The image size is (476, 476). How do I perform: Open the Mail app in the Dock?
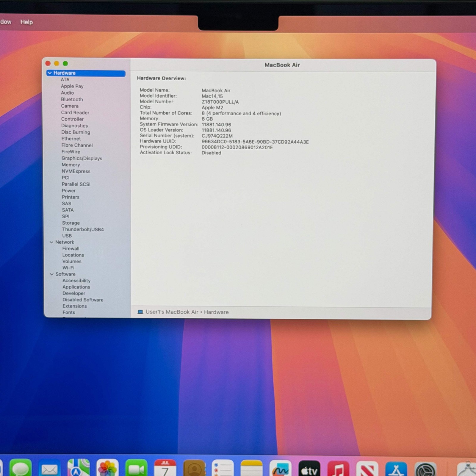[50, 469]
